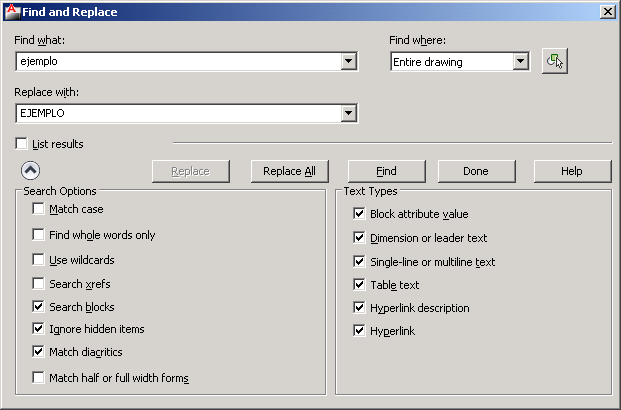
Task: Uncheck the Hyperlink text type
Action: pos(359,330)
